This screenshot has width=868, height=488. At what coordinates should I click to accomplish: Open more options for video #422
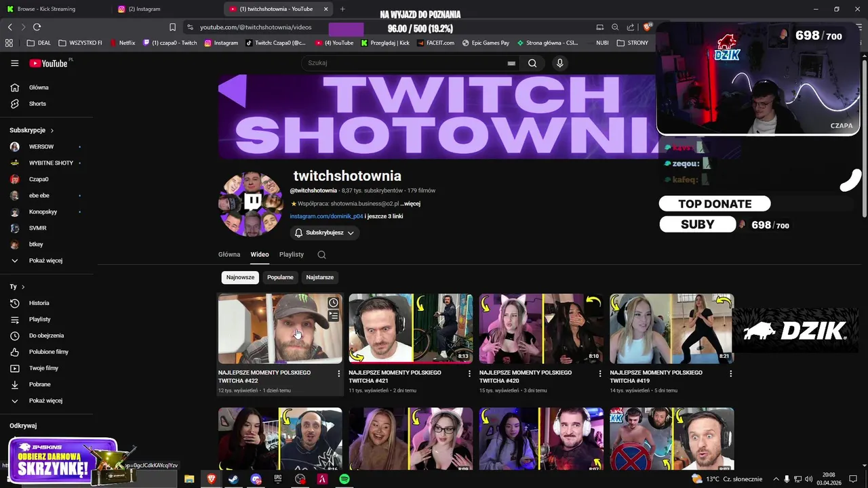tap(338, 373)
